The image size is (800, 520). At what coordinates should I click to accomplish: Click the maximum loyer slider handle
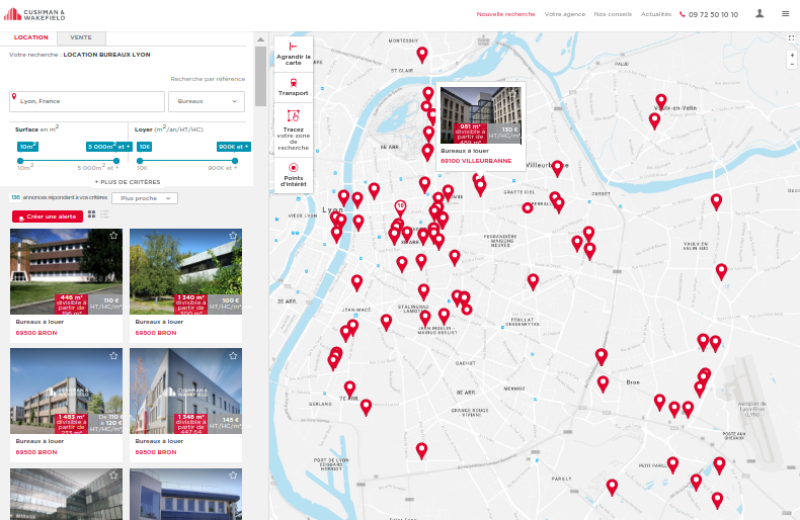point(235,161)
